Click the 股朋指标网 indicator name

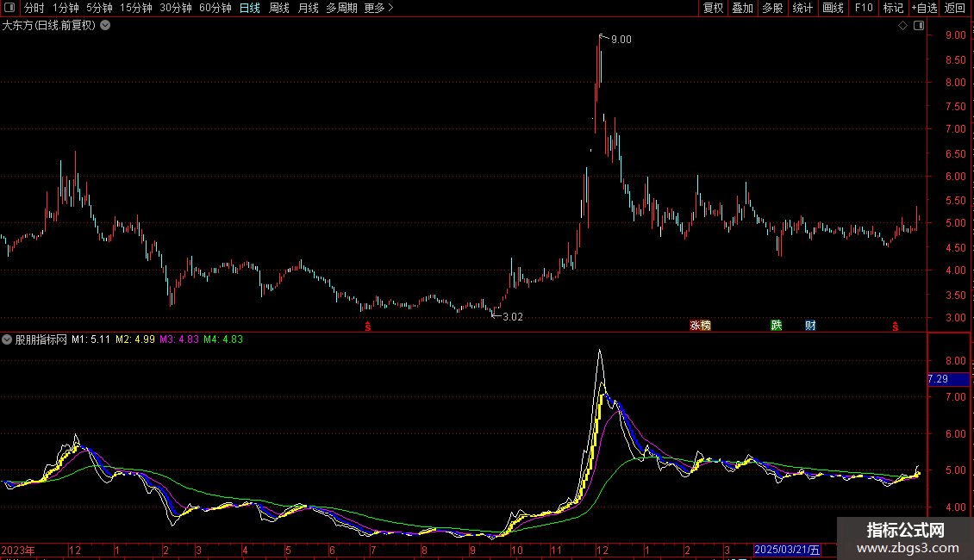41,339
